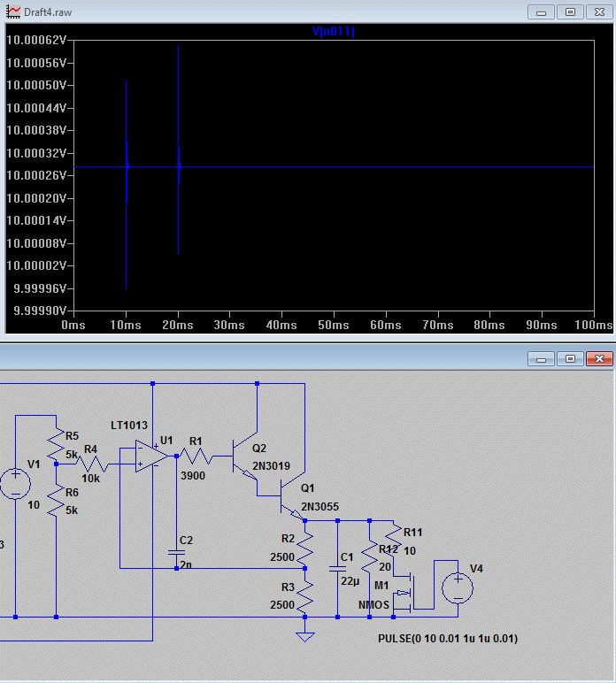Viewport: 616px width, 683px height.
Task: Select the LT1013 op-amp U1 symbol
Action: click(151, 456)
